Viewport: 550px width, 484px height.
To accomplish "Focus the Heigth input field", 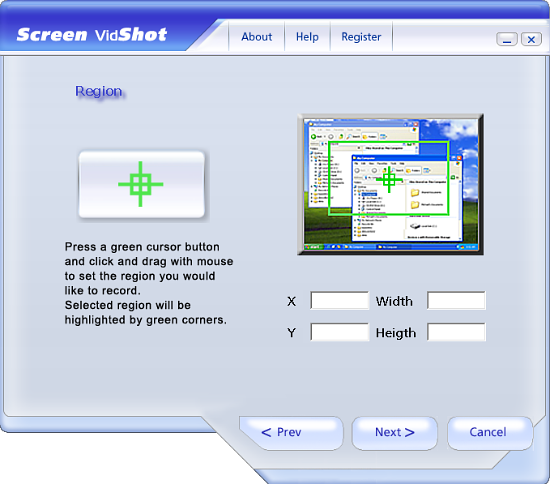I will click(456, 332).
